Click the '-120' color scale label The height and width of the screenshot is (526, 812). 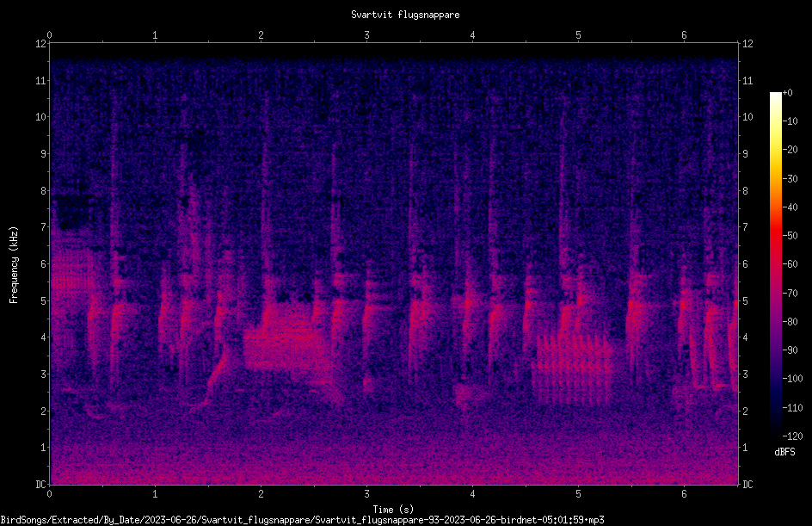click(x=793, y=436)
